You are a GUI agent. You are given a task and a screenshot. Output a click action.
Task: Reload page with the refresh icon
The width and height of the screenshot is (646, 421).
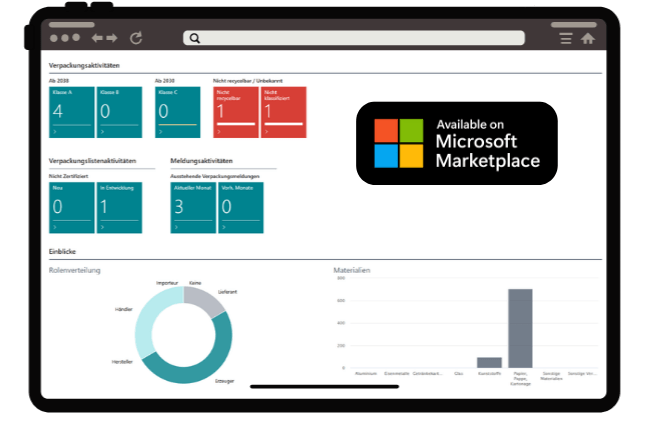pyautogui.click(x=136, y=38)
